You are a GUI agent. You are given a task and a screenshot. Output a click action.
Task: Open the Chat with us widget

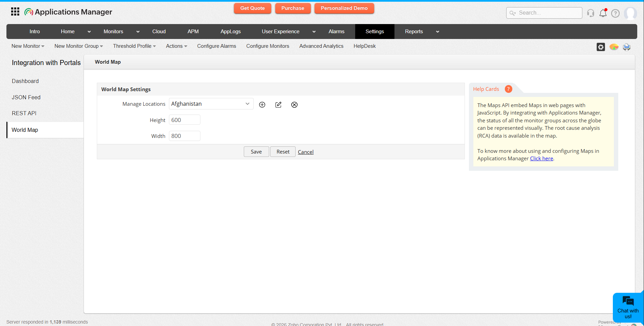pos(628,307)
